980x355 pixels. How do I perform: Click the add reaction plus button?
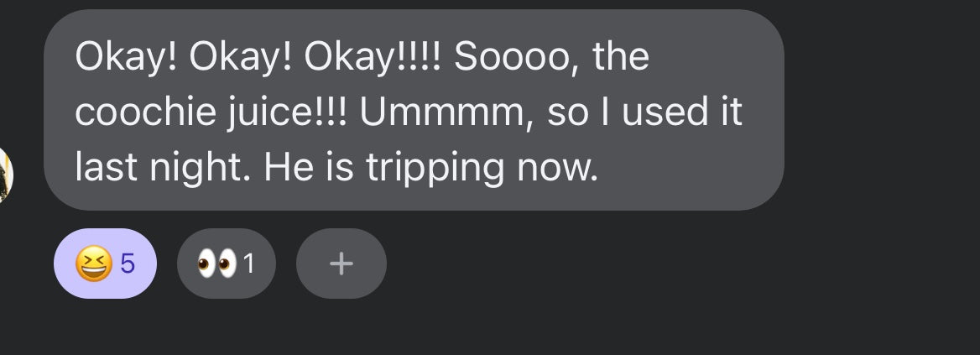[341, 264]
